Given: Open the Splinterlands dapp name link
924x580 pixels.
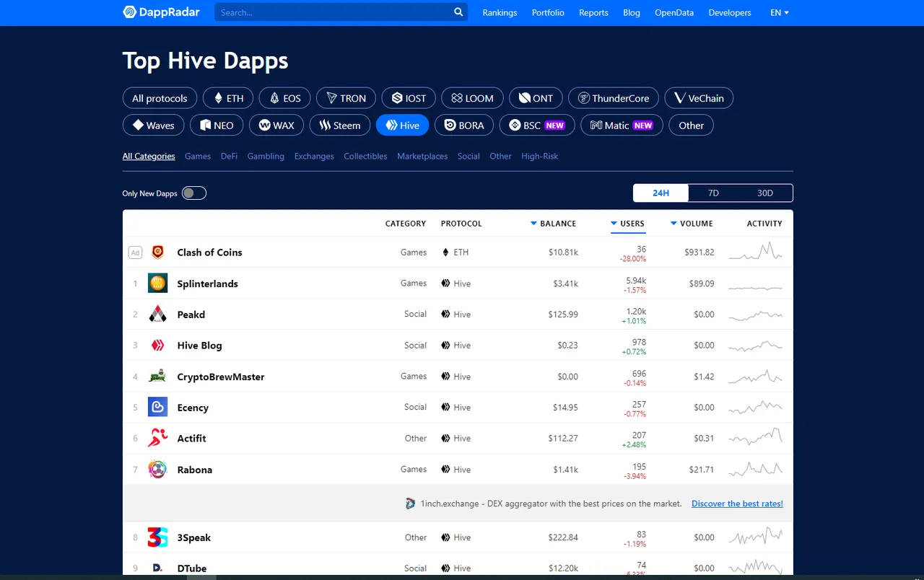Looking at the screenshot, I should click(207, 284).
